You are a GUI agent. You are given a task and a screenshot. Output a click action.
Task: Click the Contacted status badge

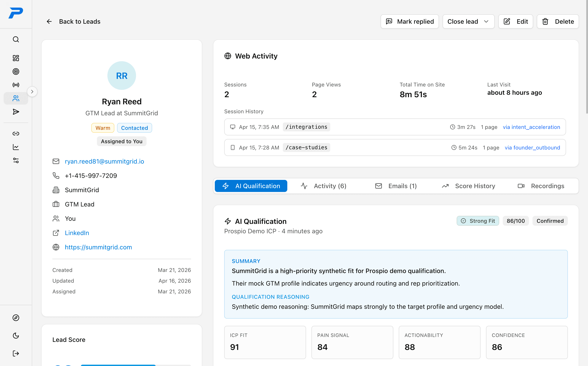click(x=134, y=128)
